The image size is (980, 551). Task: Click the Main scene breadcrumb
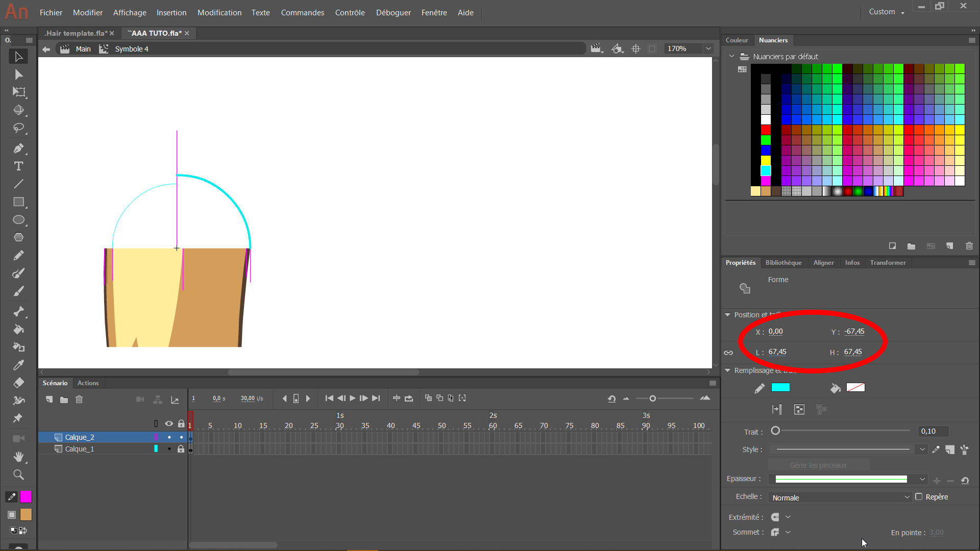click(x=83, y=49)
